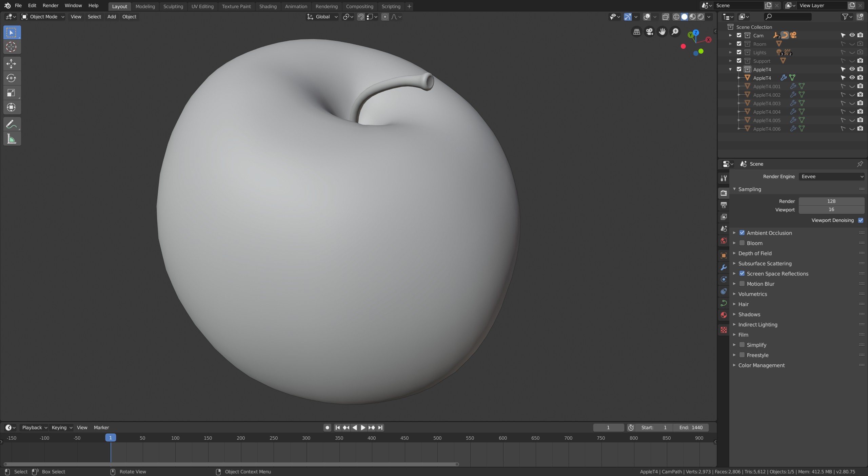
Task: Disable Viewport Denoising checkbox
Action: click(861, 220)
